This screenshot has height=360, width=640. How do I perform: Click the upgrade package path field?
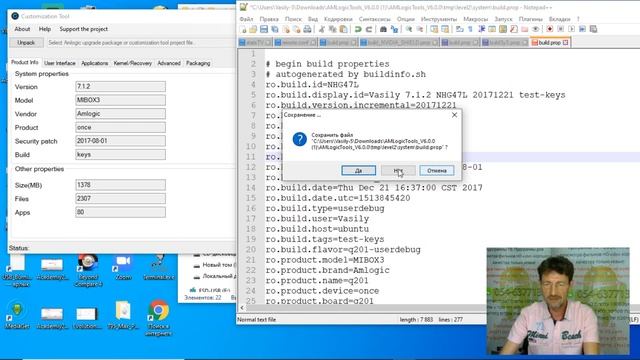pyautogui.click(x=140, y=42)
